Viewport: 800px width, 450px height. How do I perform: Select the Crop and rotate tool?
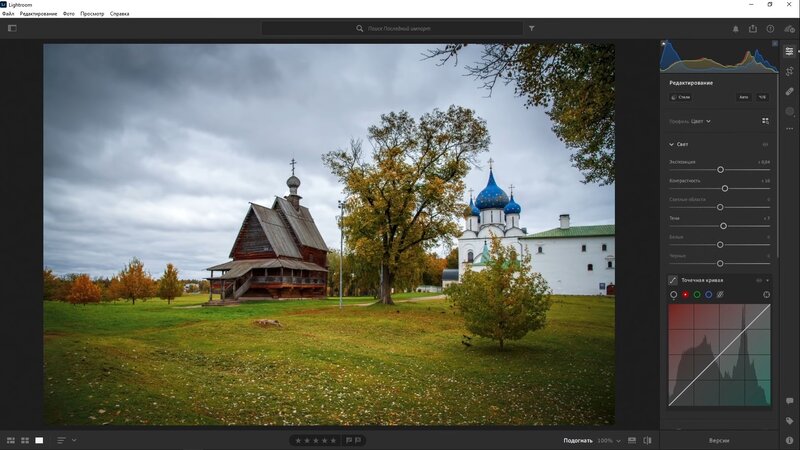click(790, 71)
